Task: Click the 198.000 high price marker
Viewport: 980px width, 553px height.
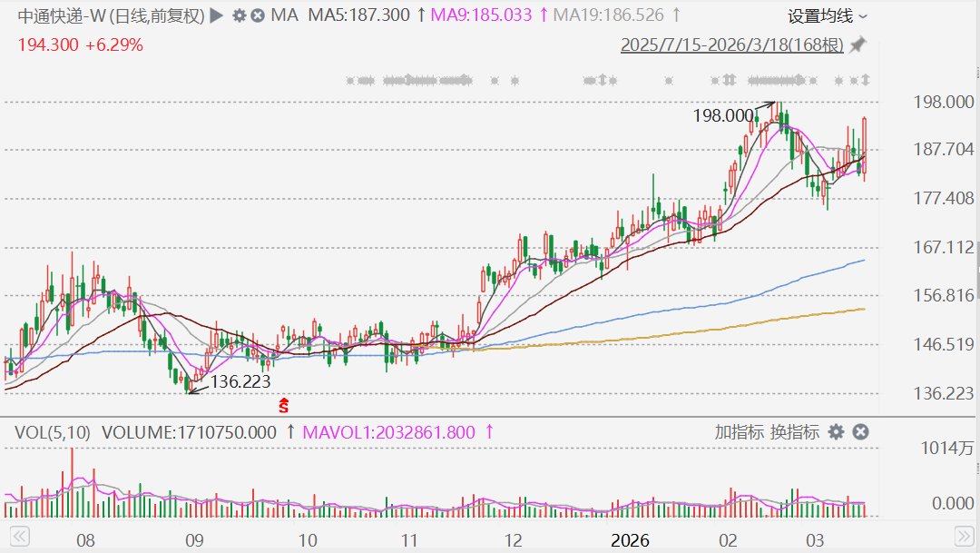Action: click(723, 115)
